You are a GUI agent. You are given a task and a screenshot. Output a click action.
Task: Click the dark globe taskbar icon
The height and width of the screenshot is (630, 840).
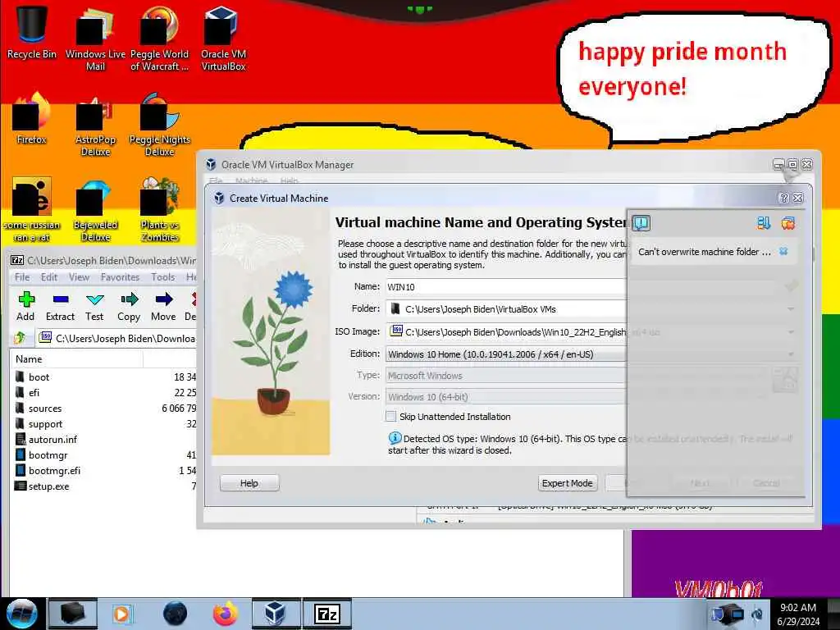point(175,614)
